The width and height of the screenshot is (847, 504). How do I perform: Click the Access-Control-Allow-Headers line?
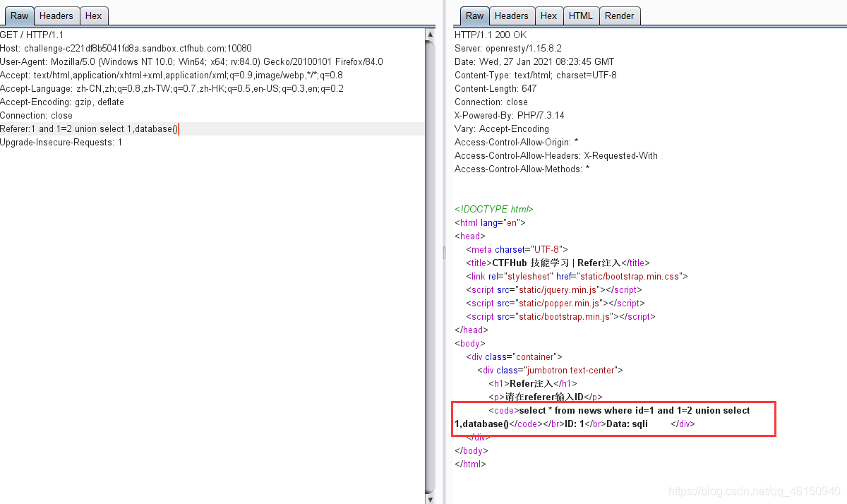tap(556, 155)
